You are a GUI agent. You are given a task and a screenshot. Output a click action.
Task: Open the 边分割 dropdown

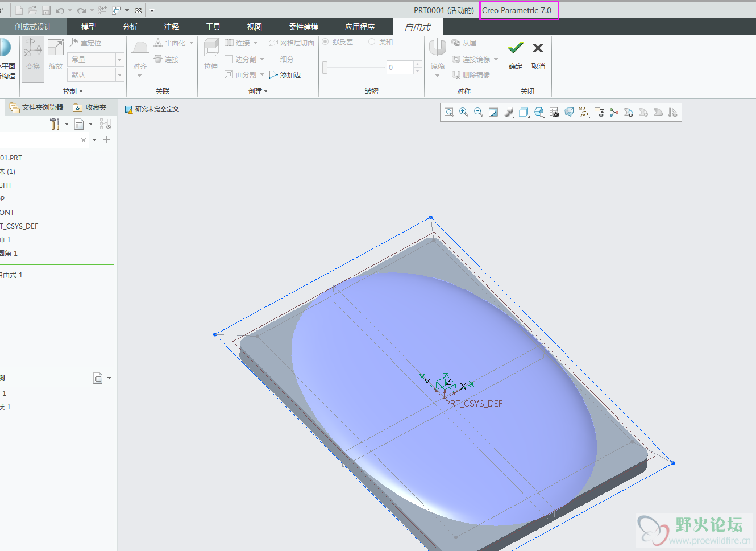[262, 59]
